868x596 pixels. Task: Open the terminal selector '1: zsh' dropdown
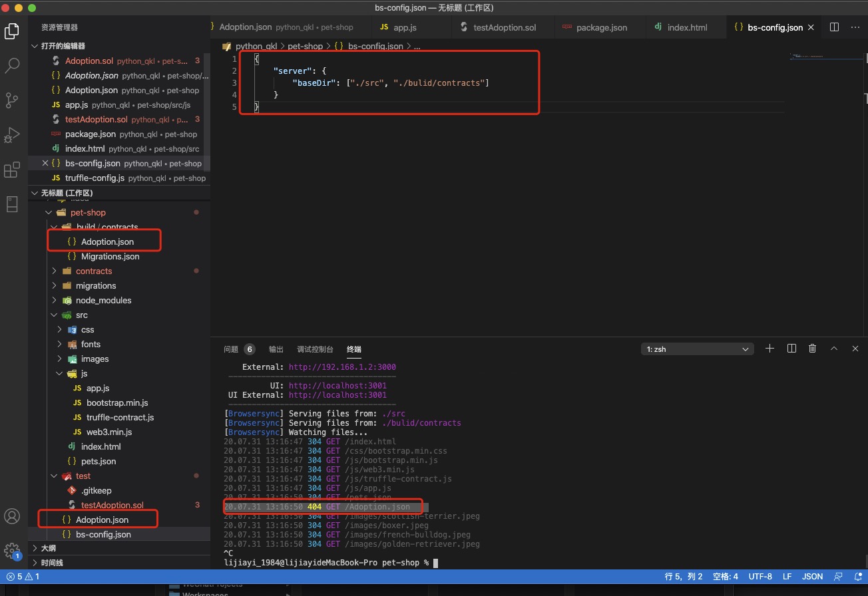(698, 349)
